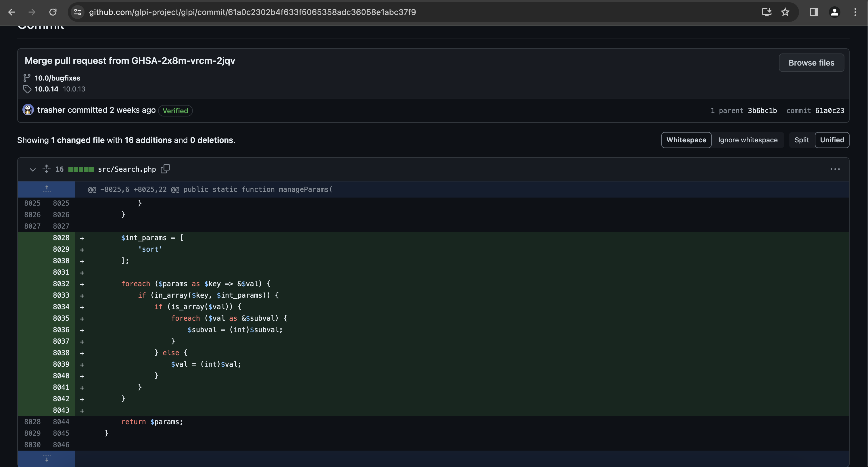868x467 pixels.
Task: Click the install app icon in address bar
Action: [x=767, y=12]
